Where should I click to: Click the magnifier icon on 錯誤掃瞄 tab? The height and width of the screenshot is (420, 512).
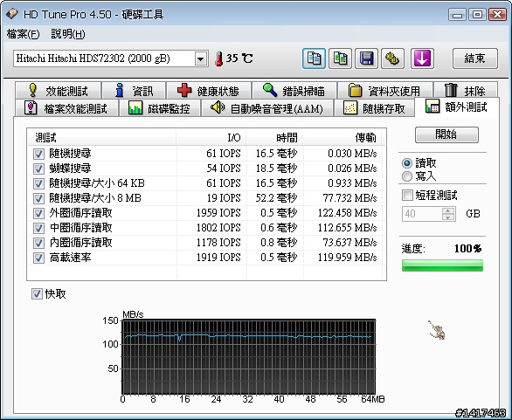click(270, 90)
